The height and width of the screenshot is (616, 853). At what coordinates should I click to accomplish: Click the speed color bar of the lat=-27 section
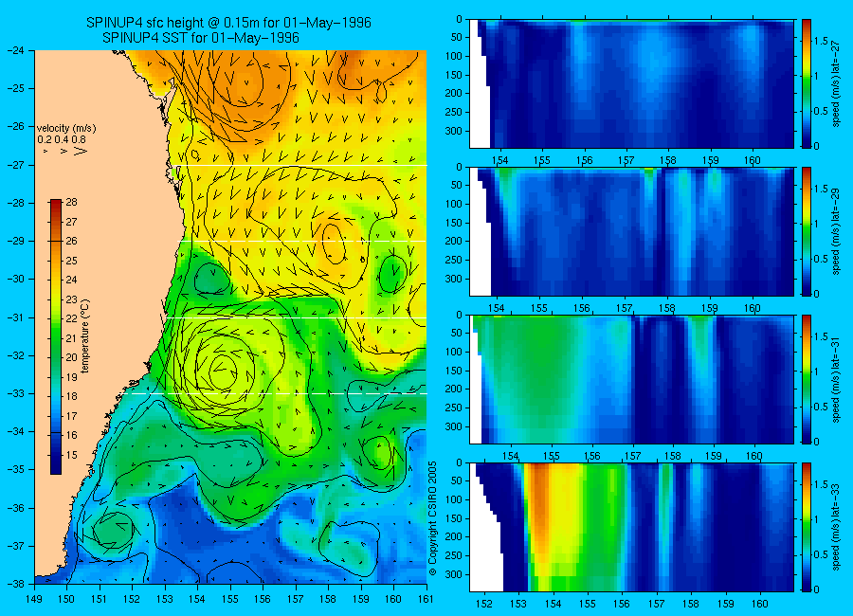807,83
